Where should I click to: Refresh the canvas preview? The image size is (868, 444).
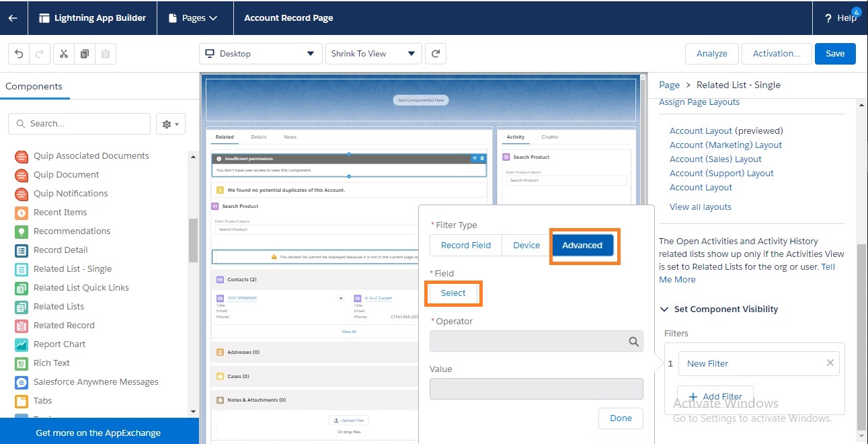point(436,54)
